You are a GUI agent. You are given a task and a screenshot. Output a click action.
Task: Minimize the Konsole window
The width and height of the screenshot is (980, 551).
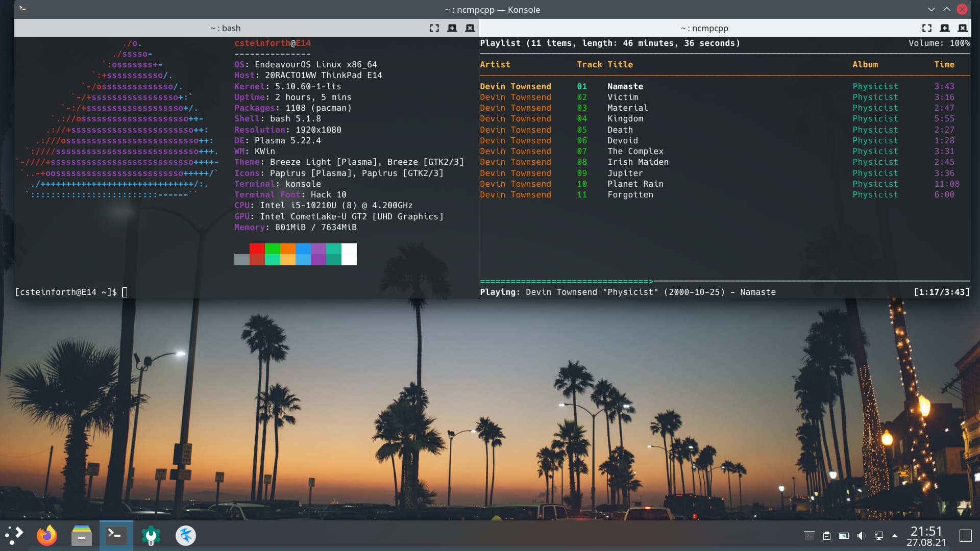point(932,9)
